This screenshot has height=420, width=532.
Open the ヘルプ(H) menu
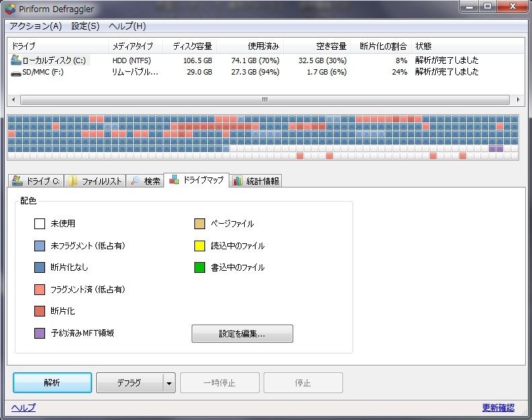point(127,26)
